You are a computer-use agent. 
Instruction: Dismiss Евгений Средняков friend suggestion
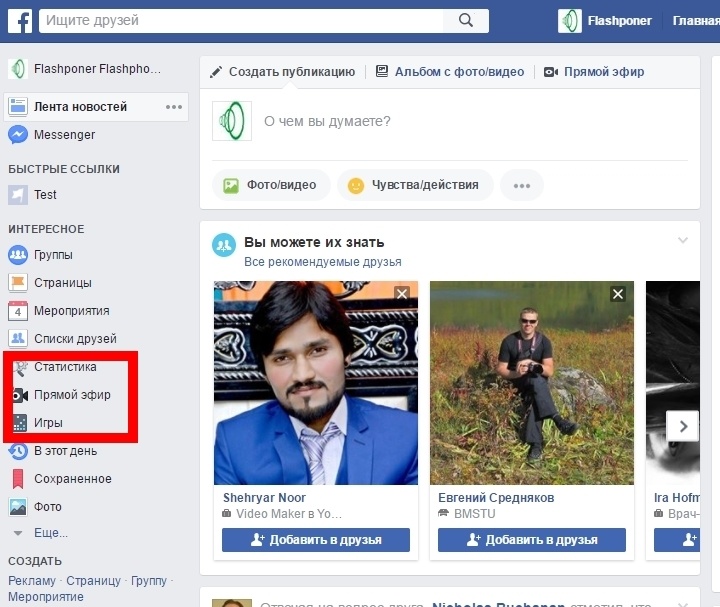(x=618, y=293)
